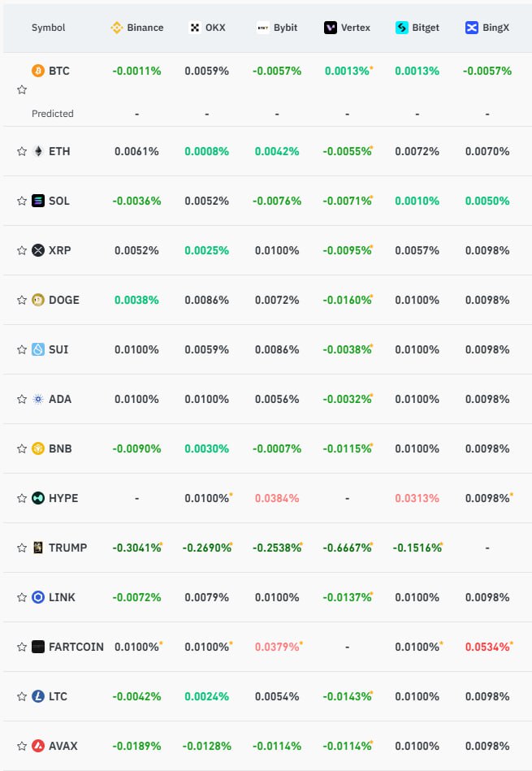Click the AVAX coin icon

click(x=38, y=746)
